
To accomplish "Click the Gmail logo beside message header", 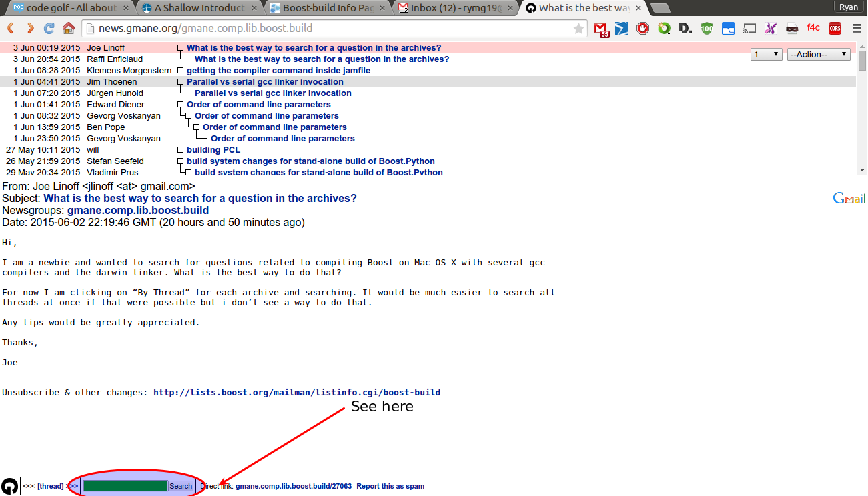I will (x=849, y=199).
